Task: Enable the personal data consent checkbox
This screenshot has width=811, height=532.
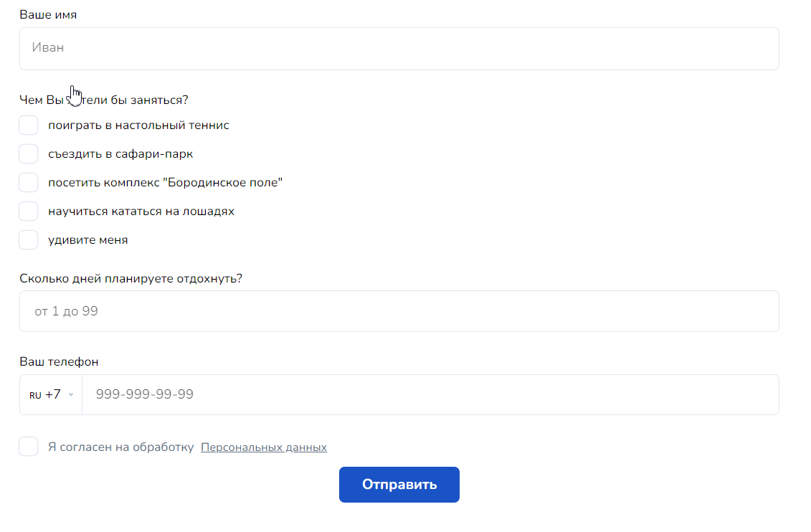Action: coord(29,447)
